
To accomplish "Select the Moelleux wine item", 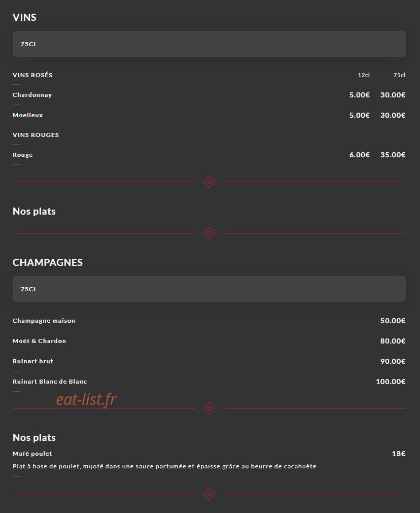I will (x=28, y=115).
